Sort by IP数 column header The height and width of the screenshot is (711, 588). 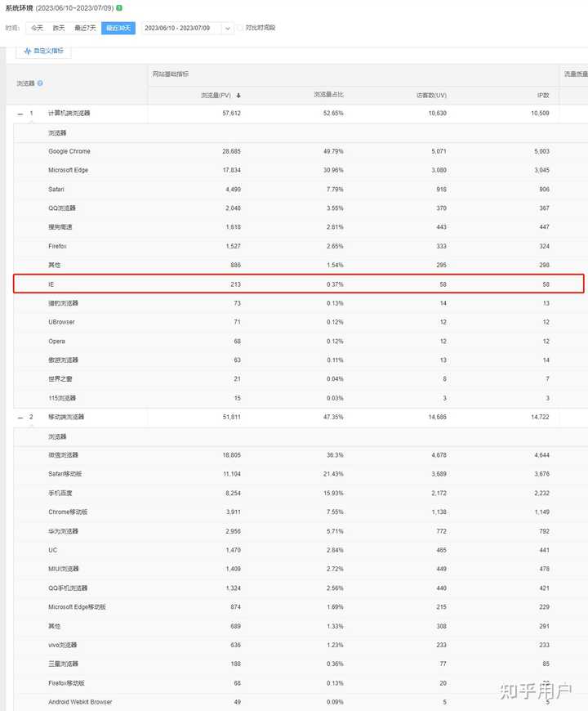point(542,96)
